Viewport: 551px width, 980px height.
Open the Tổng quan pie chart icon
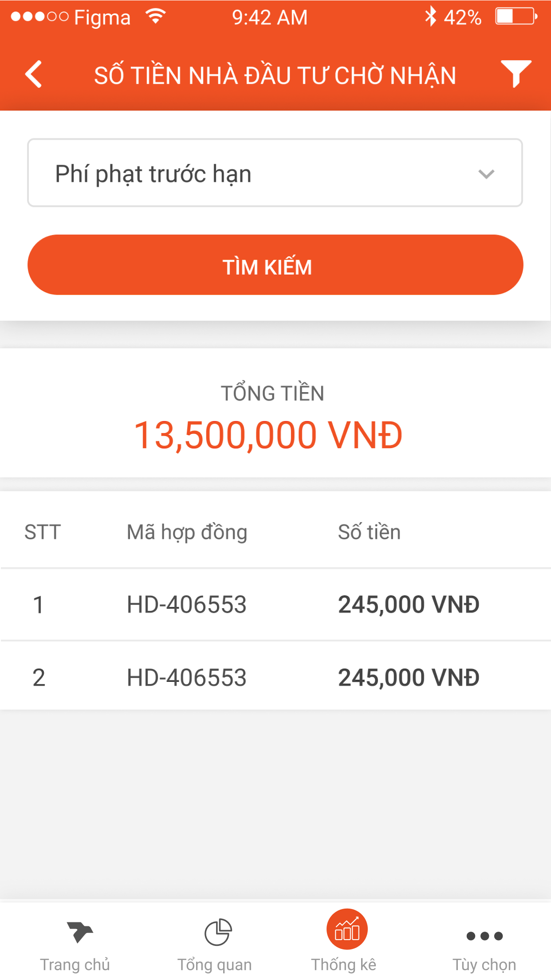tap(218, 932)
